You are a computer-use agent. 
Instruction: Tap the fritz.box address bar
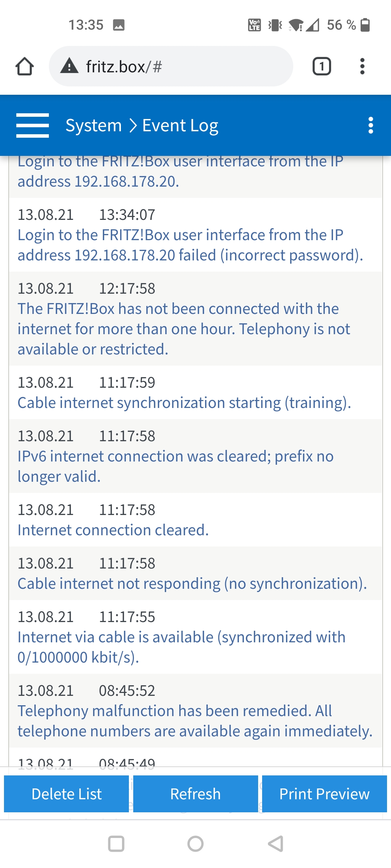click(x=171, y=66)
